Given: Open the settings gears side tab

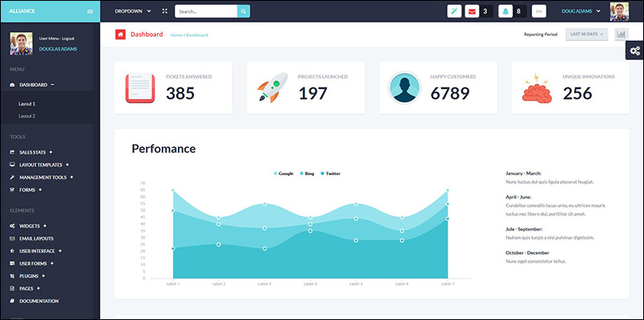Looking at the screenshot, I should (634, 51).
